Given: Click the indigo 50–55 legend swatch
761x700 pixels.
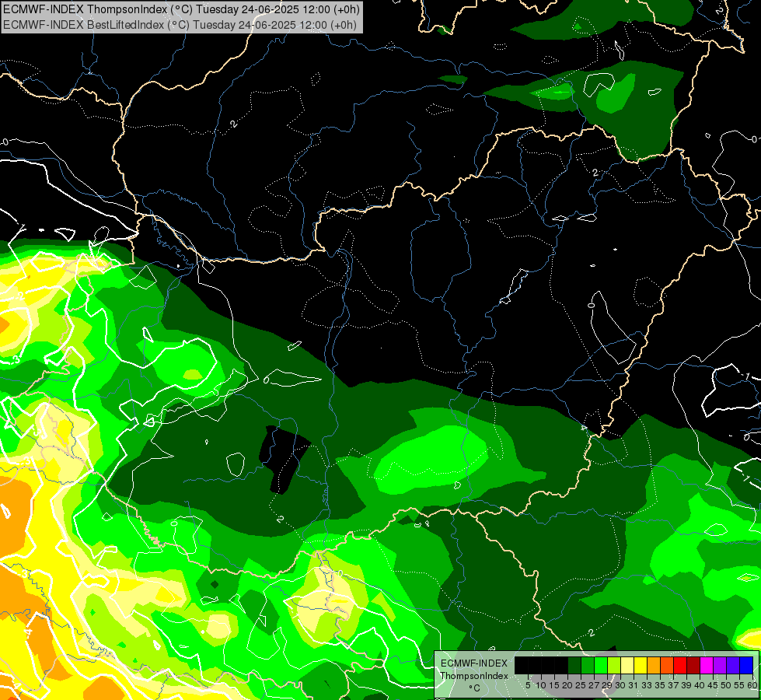Looking at the screenshot, I should pyautogui.click(x=733, y=665).
